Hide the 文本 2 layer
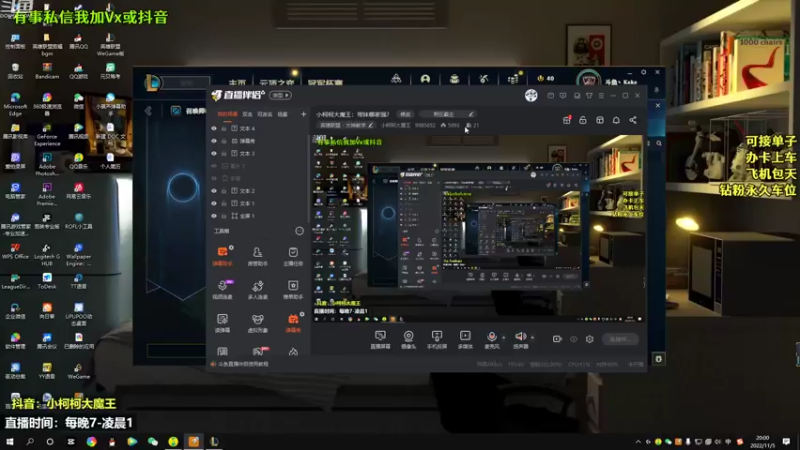800x450 pixels. tap(214, 191)
